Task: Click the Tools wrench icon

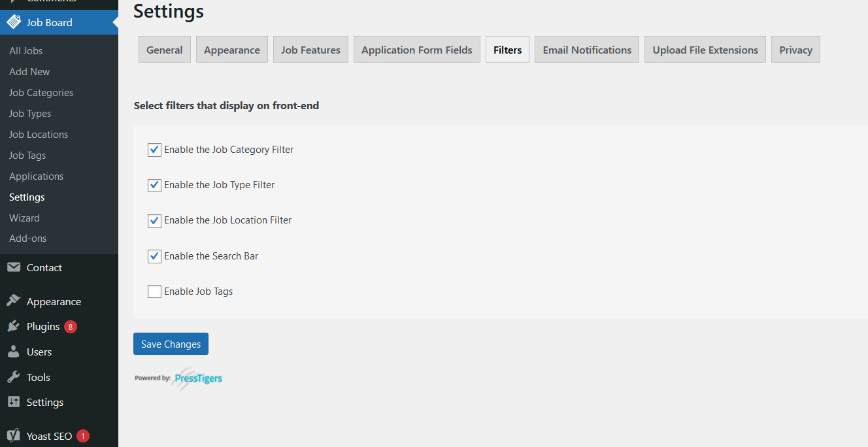Action: click(13, 377)
